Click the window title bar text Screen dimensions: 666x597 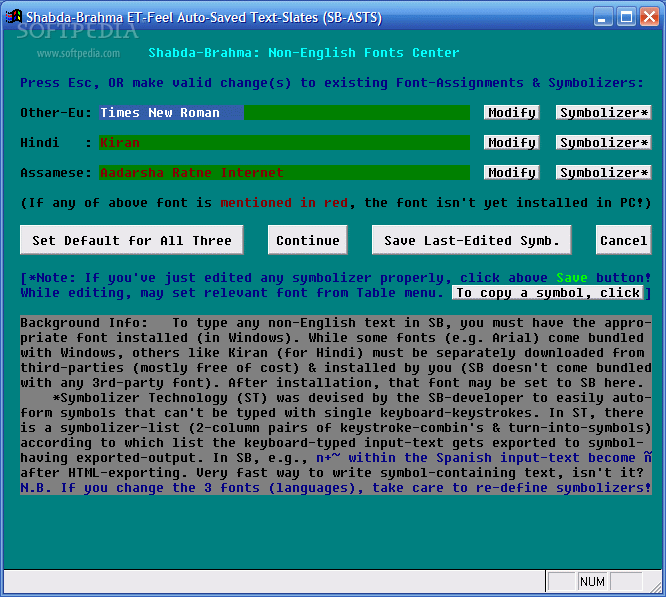204,17
